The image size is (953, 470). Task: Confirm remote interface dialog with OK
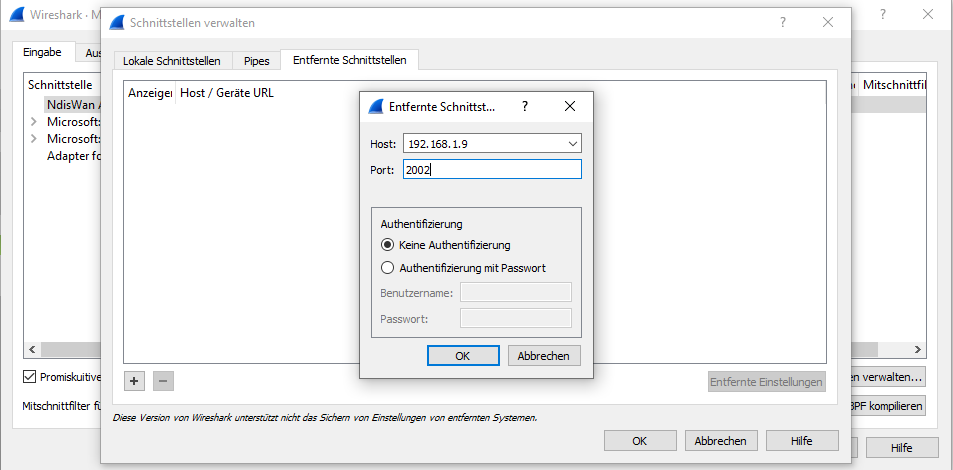point(463,356)
